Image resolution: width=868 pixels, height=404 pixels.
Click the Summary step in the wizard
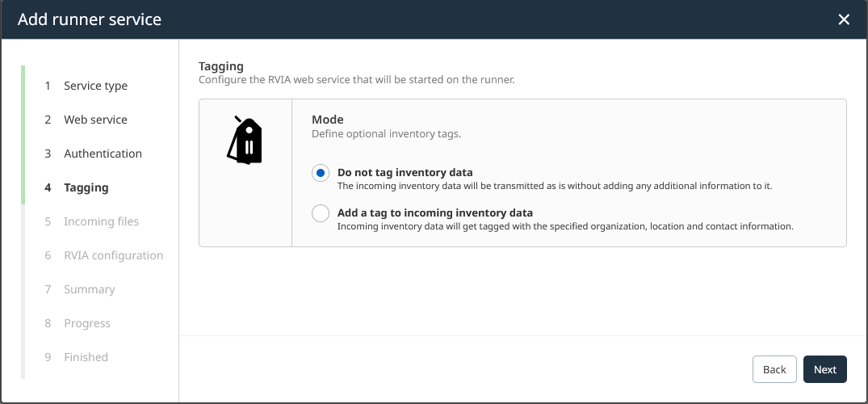point(89,289)
